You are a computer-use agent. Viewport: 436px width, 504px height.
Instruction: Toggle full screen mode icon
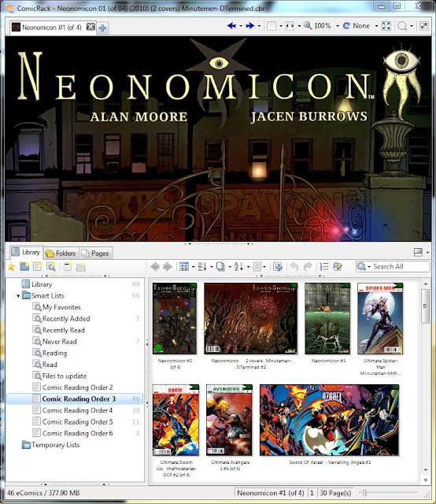coord(386,26)
